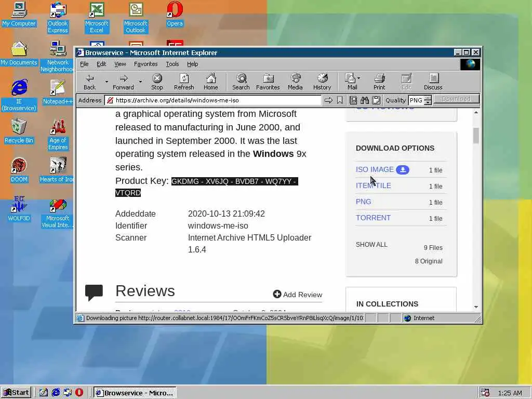Screen dimensions: 532x399
Task: Refresh the current page
Action: 184,82
